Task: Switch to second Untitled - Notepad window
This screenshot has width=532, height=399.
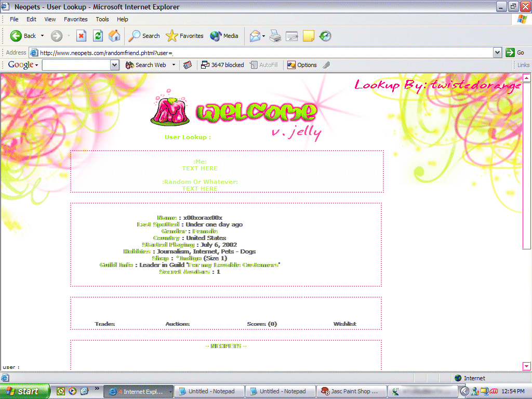Action: [x=280, y=392]
